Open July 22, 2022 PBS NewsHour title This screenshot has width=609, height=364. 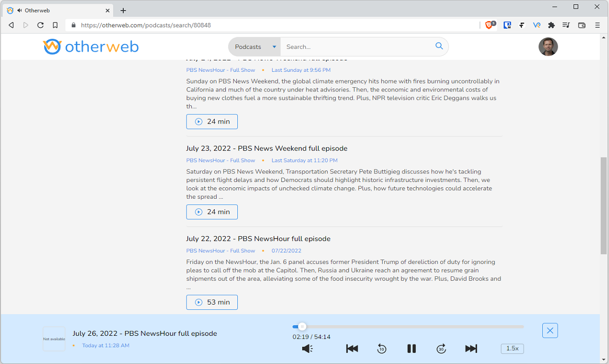coord(258,239)
